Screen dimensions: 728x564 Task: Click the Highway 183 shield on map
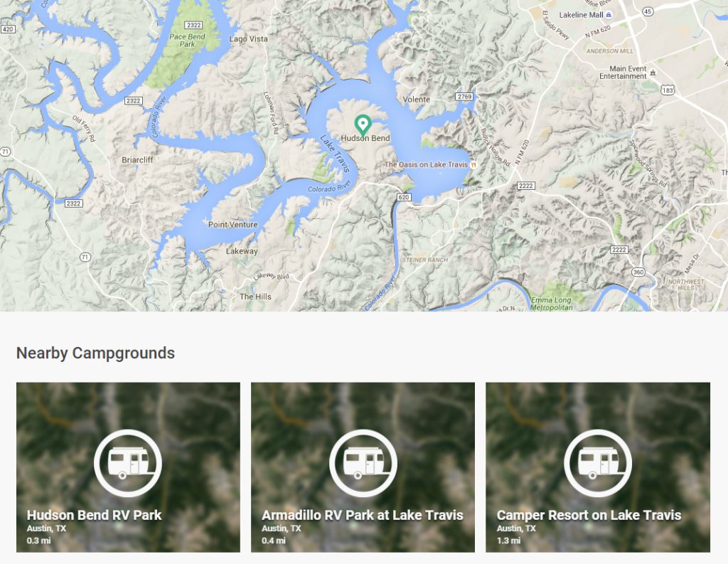pyautogui.click(x=667, y=90)
